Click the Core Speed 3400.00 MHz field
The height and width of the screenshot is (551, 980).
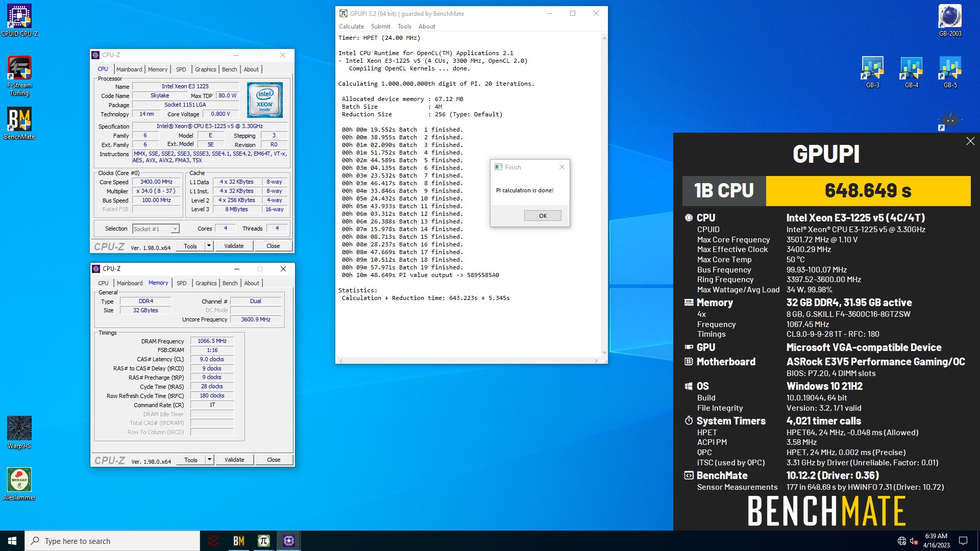click(x=157, y=182)
